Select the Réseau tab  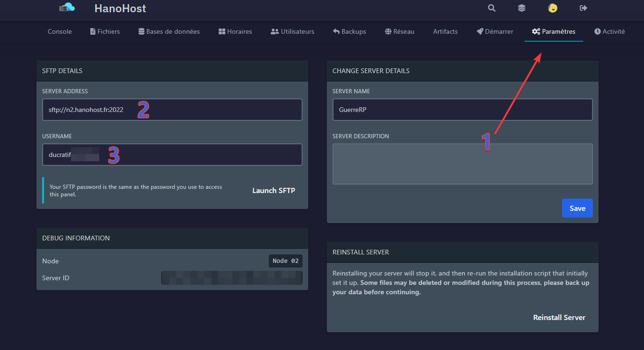click(x=400, y=31)
